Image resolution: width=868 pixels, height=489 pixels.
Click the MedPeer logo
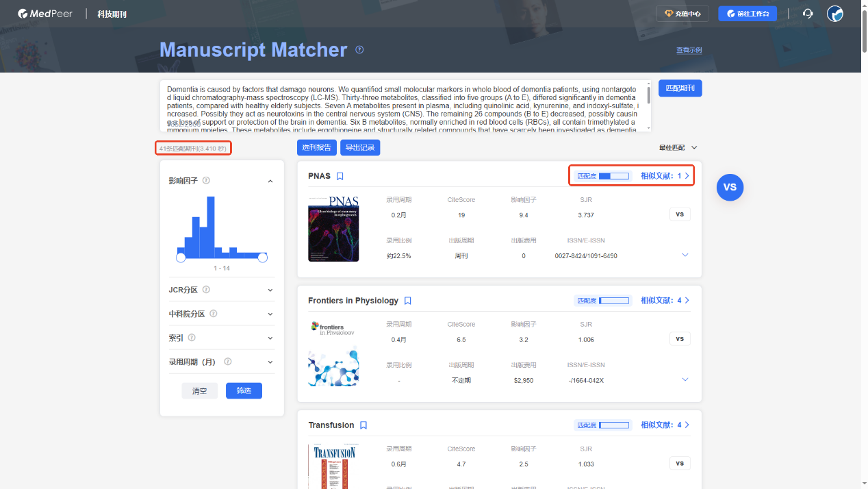tap(45, 14)
